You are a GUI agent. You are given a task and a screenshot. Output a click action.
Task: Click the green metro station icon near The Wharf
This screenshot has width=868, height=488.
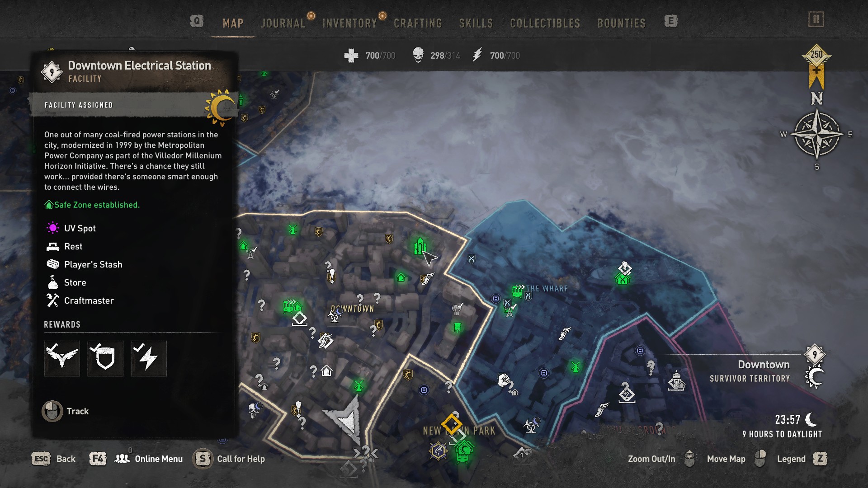point(517,291)
